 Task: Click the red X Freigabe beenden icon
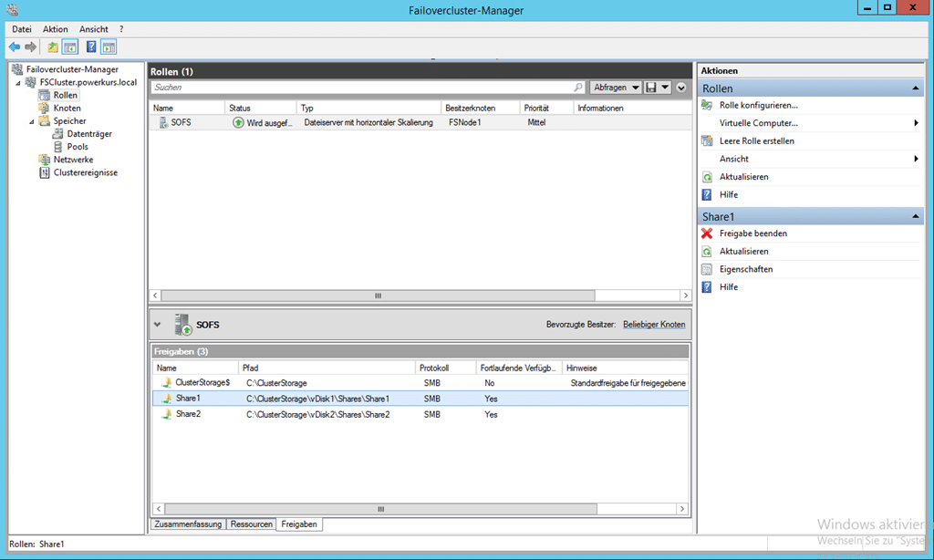click(707, 233)
